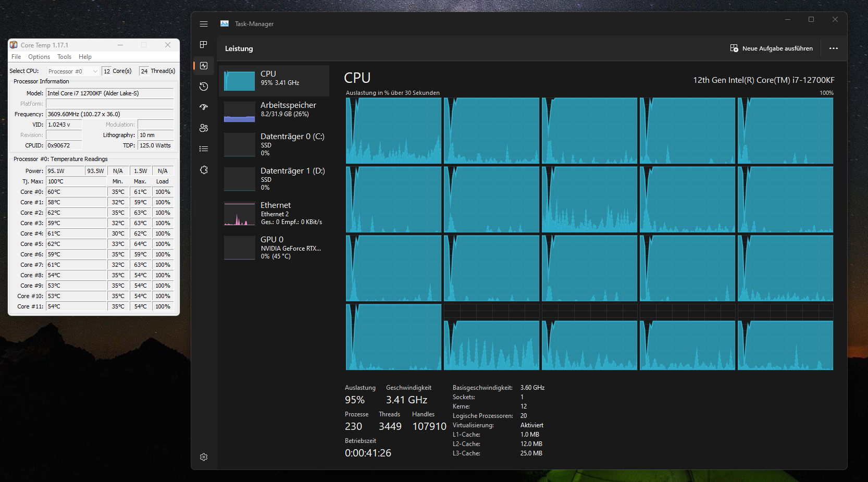Close the Core Temp window
The image size is (868, 482).
click(x=168, y=45)
